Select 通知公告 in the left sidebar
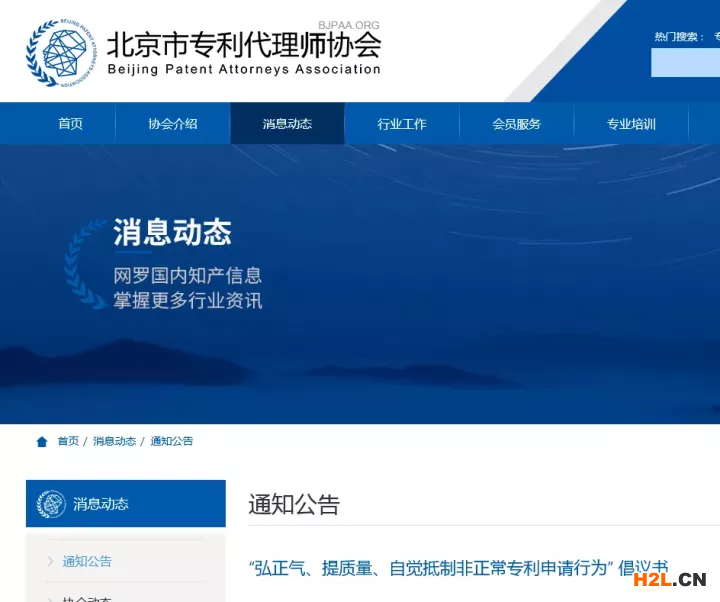 [x=87, y=561]
